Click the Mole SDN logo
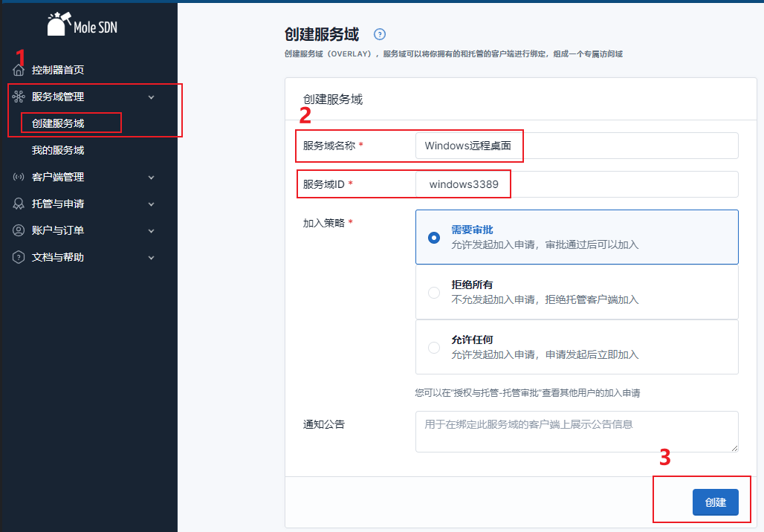This screenshot has height=532, width=764. [82, 25]
